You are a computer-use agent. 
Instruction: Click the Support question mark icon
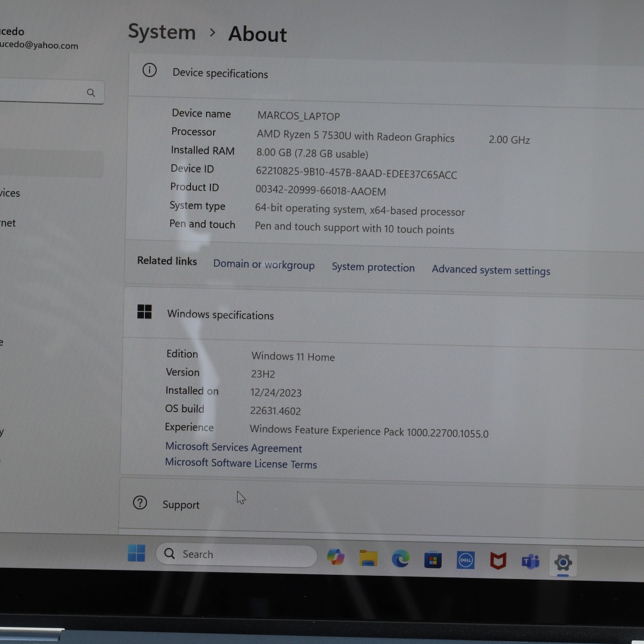tap(140, 503)
